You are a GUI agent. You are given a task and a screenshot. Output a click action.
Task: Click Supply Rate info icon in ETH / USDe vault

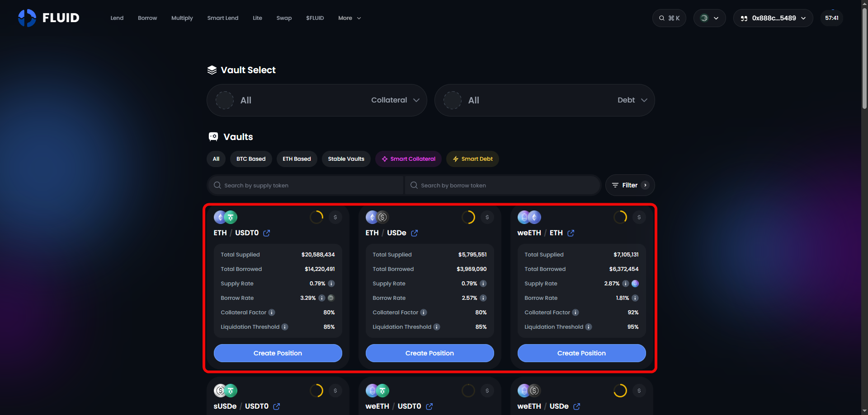click(x=483, y=284)
